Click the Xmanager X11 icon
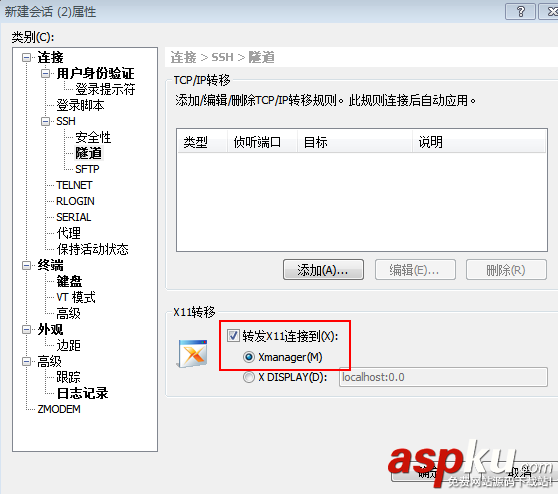This screenshot has width=558, height=494. coord(193,354)
